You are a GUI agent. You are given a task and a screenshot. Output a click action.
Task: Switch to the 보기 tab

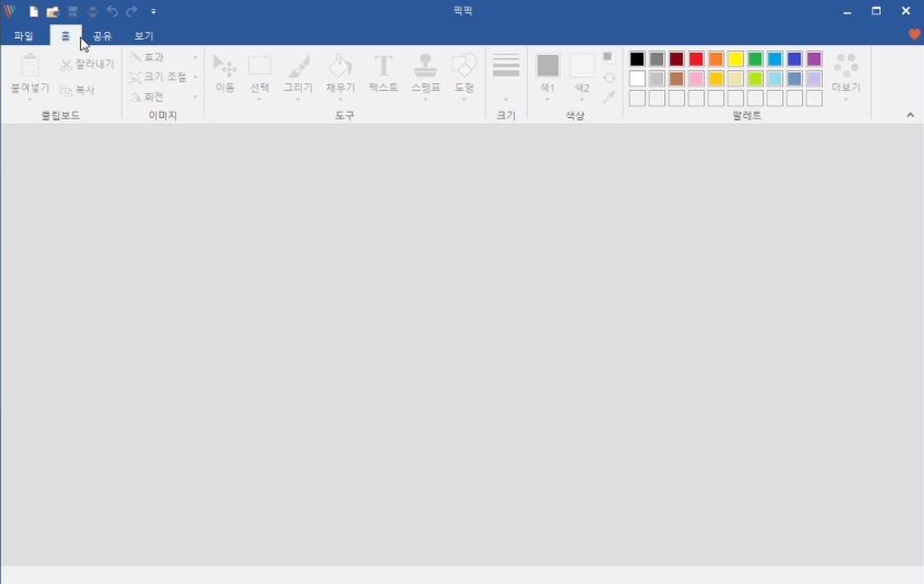pos(144,36)
